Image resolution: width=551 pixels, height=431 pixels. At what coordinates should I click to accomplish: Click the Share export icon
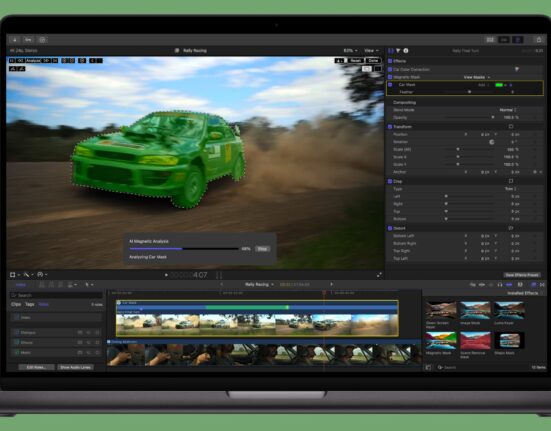(539, 40)
